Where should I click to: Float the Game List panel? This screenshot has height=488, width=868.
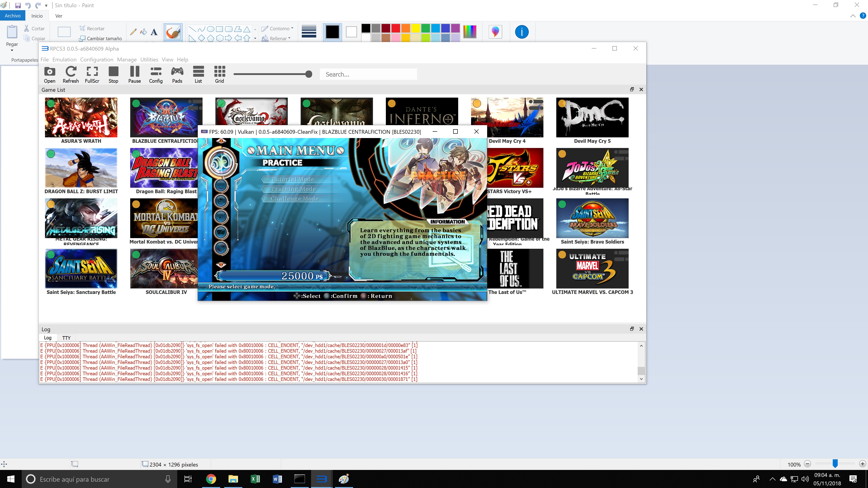(x=632, y=90)
